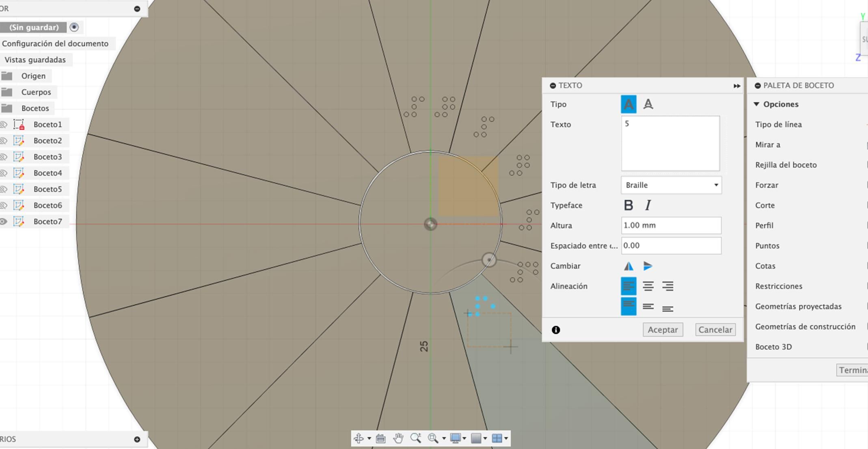Screen dimensions: 868x449
Task: Click the radio button beside (Sin guardar)
Action: [74, 27]
